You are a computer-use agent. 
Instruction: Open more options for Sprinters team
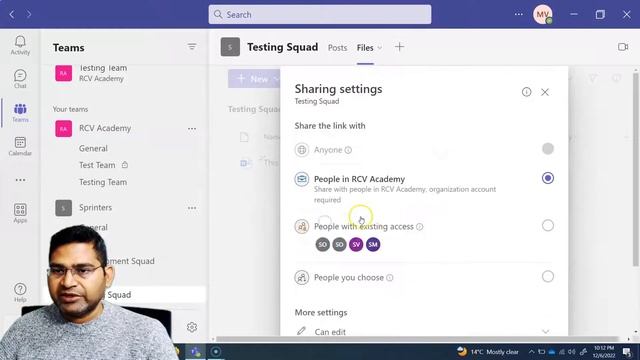tap(192, 208)
